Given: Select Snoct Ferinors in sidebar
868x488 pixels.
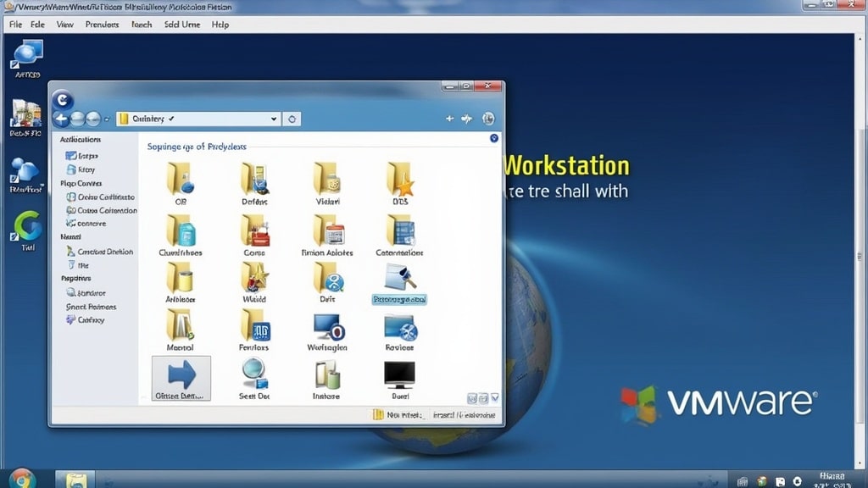Looking at the screenshot, I should tap(91, 307).
